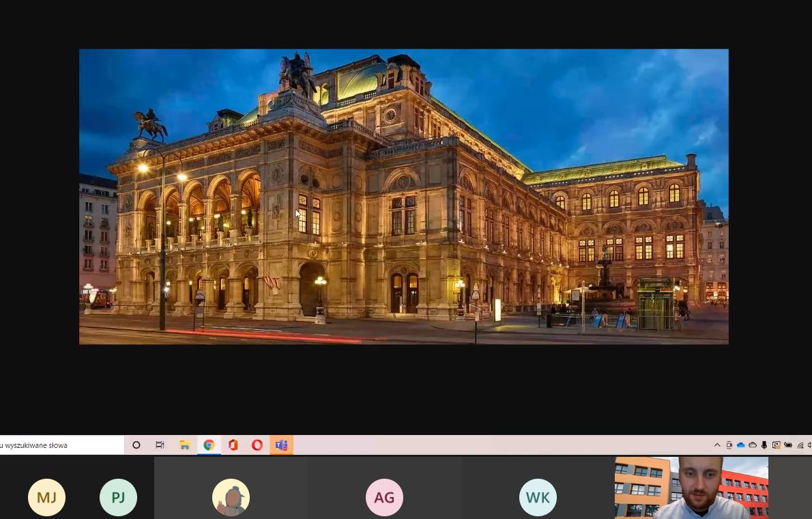Open Task View from the taskbar
The height and width of the screenshot is (519, 812).
pyautogui.click(x=160, y=445)
